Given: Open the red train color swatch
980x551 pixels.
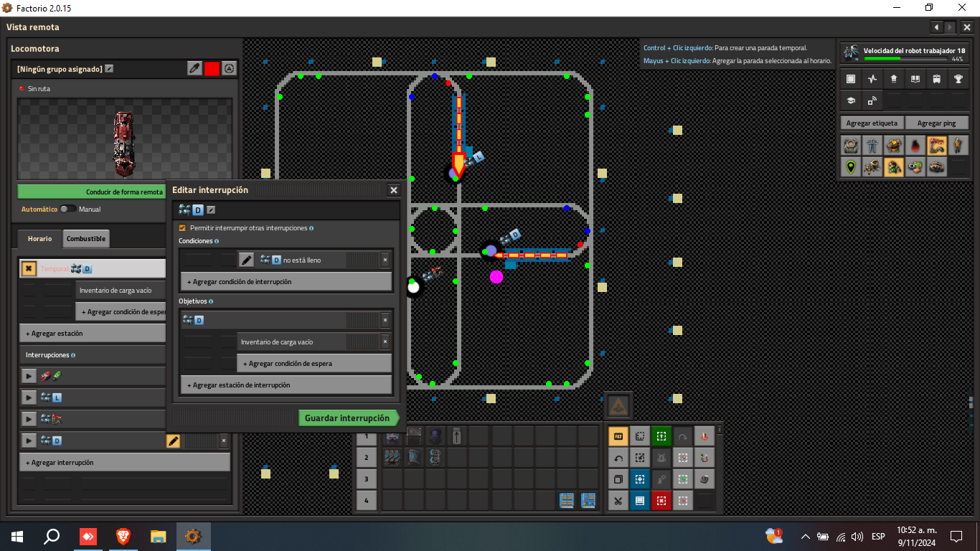Looking at the screenshot, I should coord(212,69).
